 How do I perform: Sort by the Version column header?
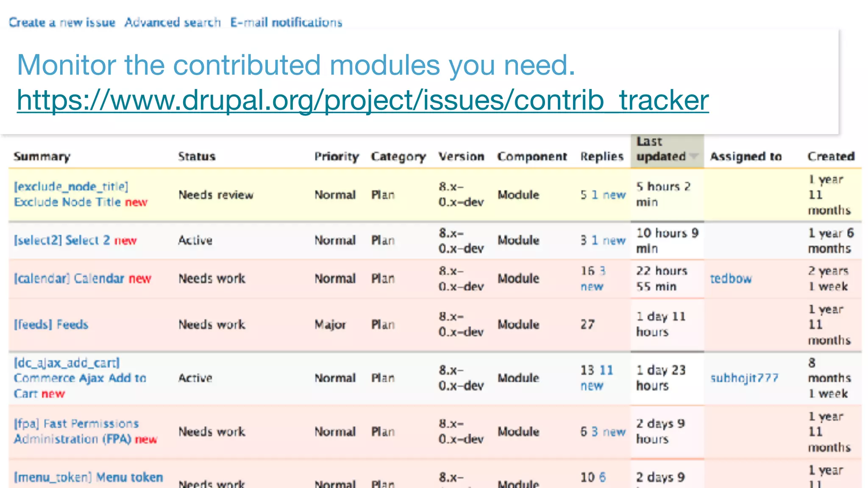(x=461, y=156)
